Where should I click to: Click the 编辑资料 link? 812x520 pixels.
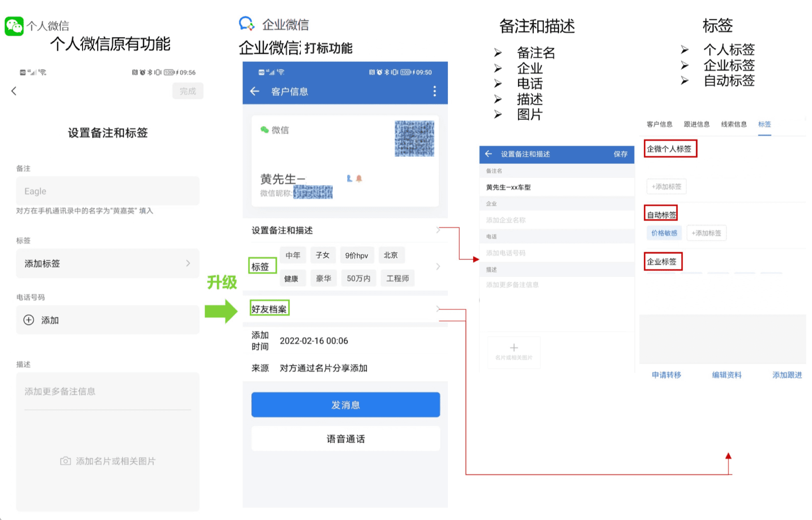727,375
